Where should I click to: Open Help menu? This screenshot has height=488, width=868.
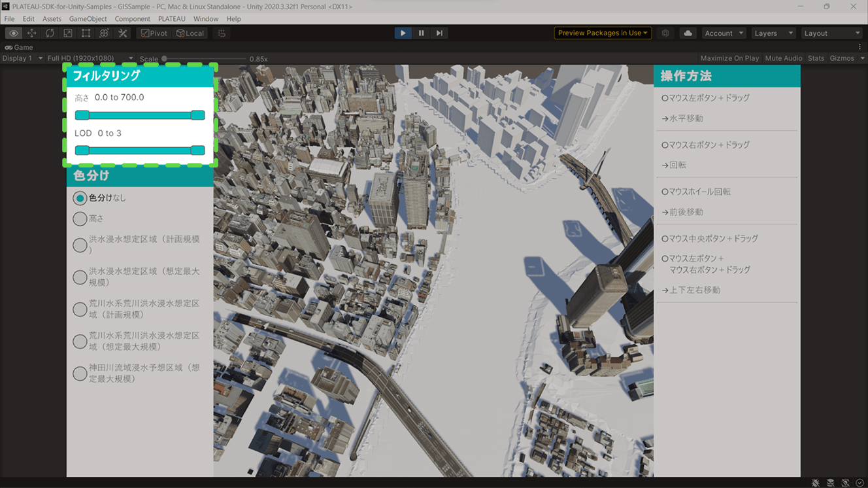coord(233,19)
